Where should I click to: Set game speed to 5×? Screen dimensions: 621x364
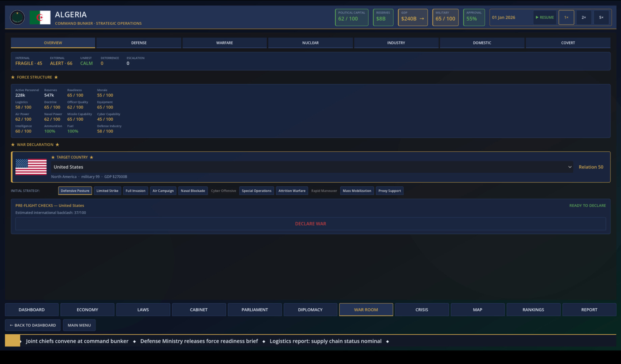click(601, 18)
